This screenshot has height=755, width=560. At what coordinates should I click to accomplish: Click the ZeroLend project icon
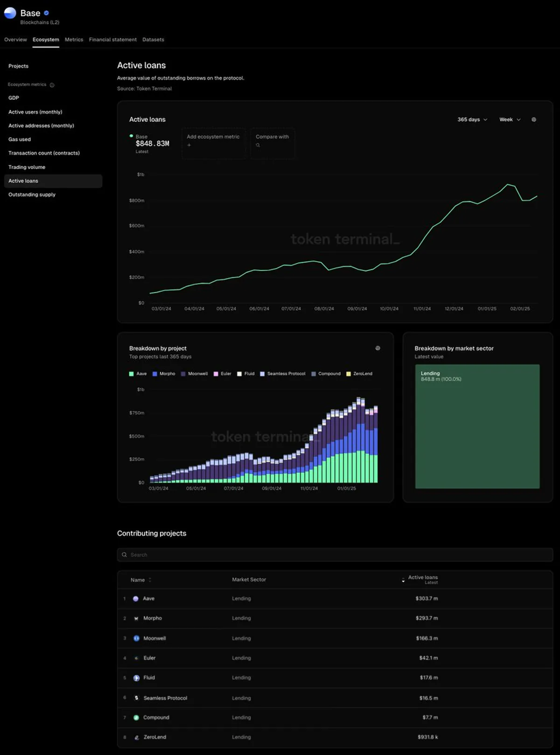click(136, 737)
